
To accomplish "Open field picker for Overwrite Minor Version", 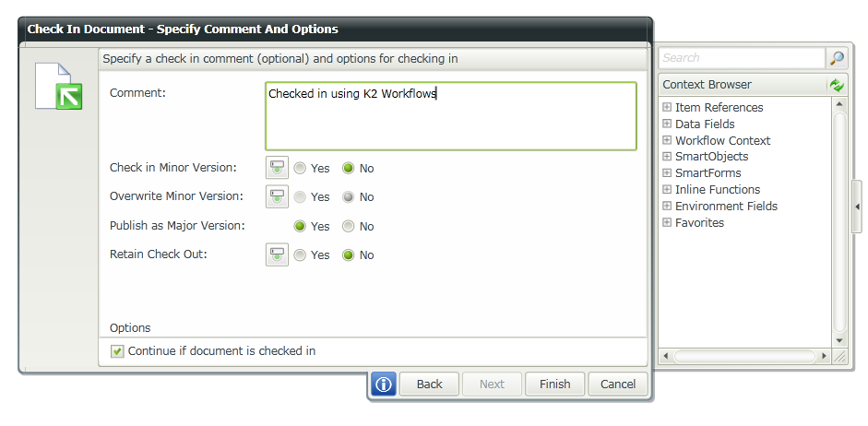I will (277, 196).
